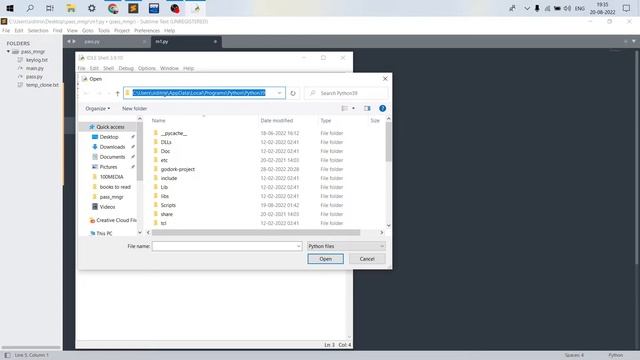
Task: Expand File name history dropdown
Action: (299, 246)
